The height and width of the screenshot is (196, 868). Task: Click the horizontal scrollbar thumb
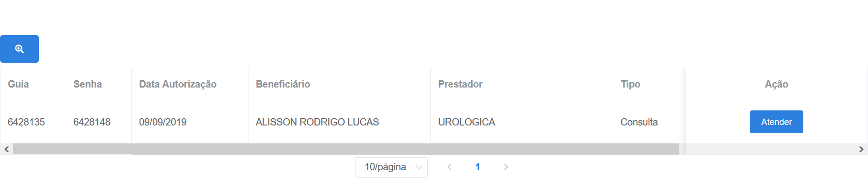click(x=346, y=149)
